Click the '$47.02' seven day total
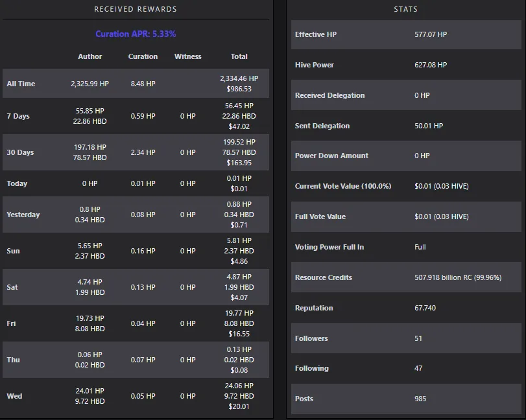 click(239, 126)
